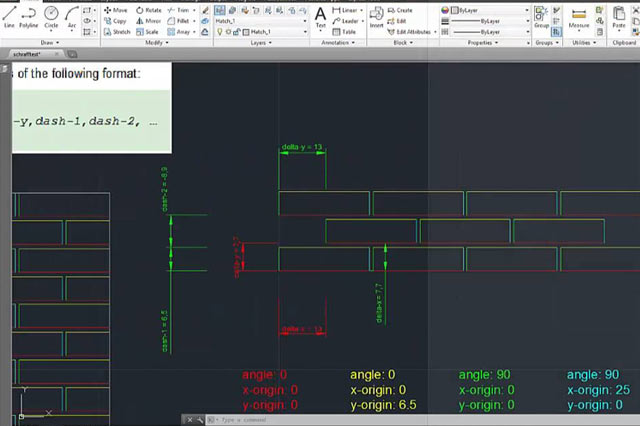Activate the Rotate command
Screen dimensions: 640x426
click(149, 10)
